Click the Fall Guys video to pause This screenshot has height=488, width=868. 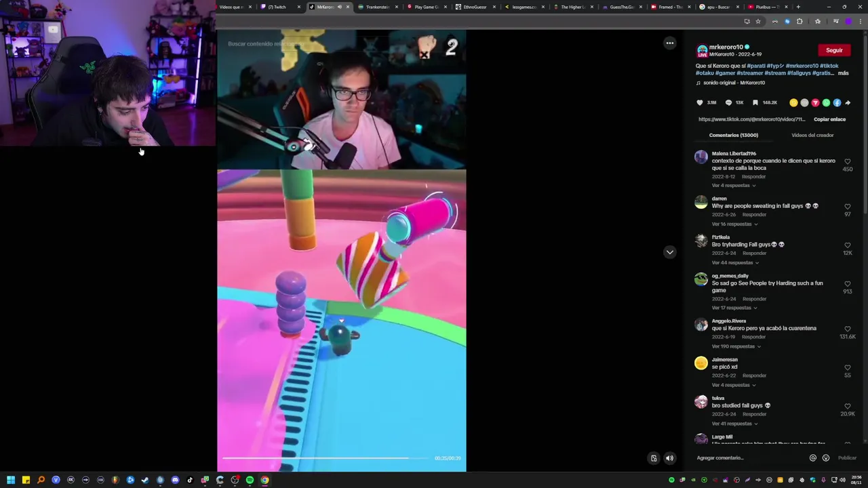[342, 251]
